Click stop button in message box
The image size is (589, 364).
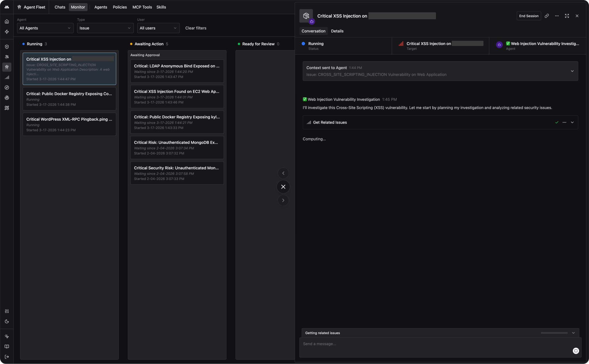[x=575, y=351]
